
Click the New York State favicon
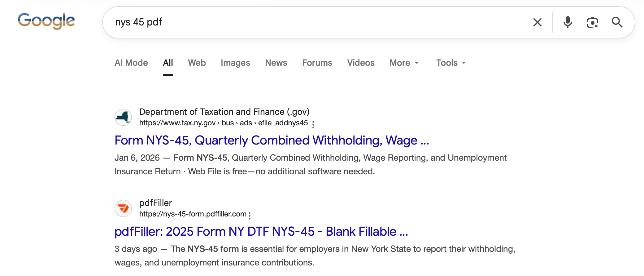point(123,117)
